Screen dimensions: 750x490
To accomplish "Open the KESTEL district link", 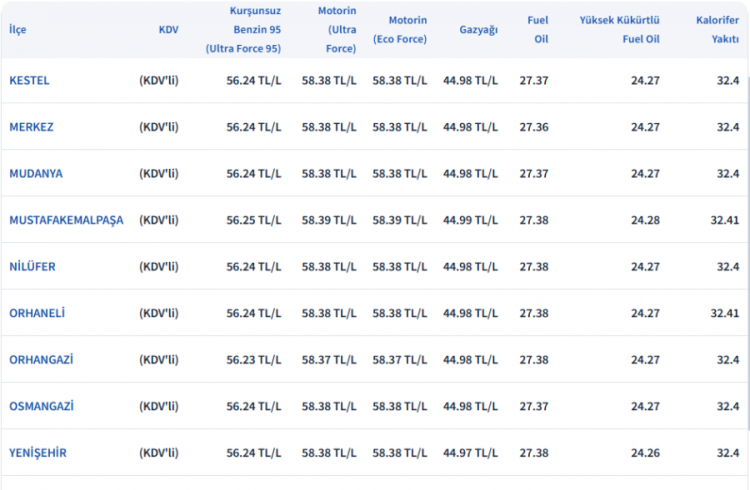I will (x=29, y=80).
